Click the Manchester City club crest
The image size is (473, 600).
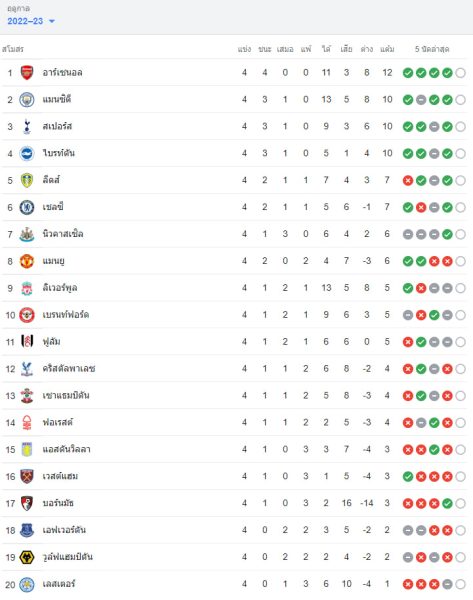pyautogui.click(x=27, y=100)
